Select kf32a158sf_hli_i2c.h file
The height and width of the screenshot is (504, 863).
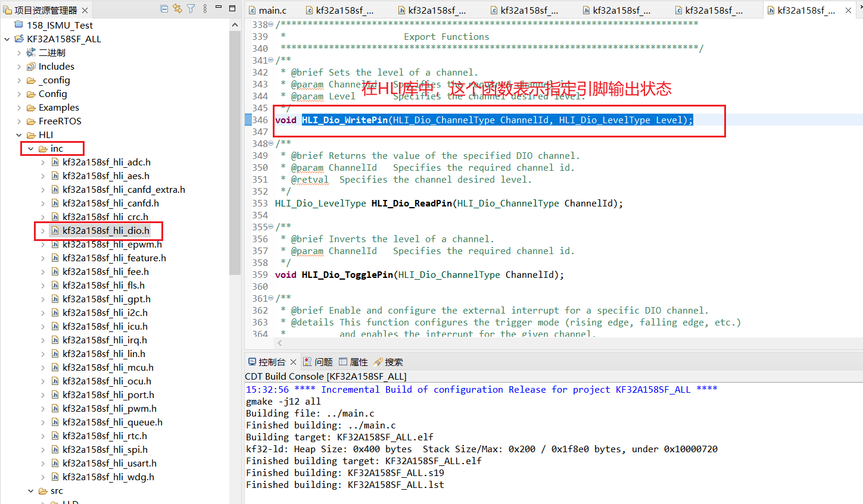coord(105,312)
